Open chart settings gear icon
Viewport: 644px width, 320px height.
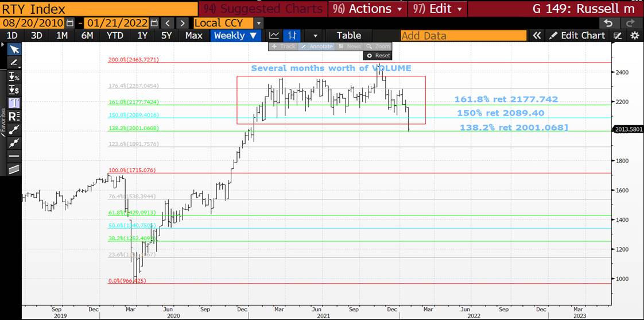pyautogui.click(x=634, y=36)
